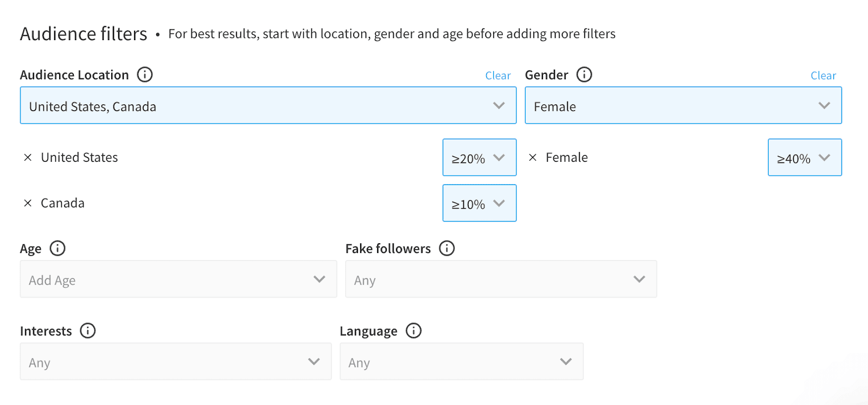
Task: Open the Gender dropdown showing Female
Action: [x=683, y=105]
